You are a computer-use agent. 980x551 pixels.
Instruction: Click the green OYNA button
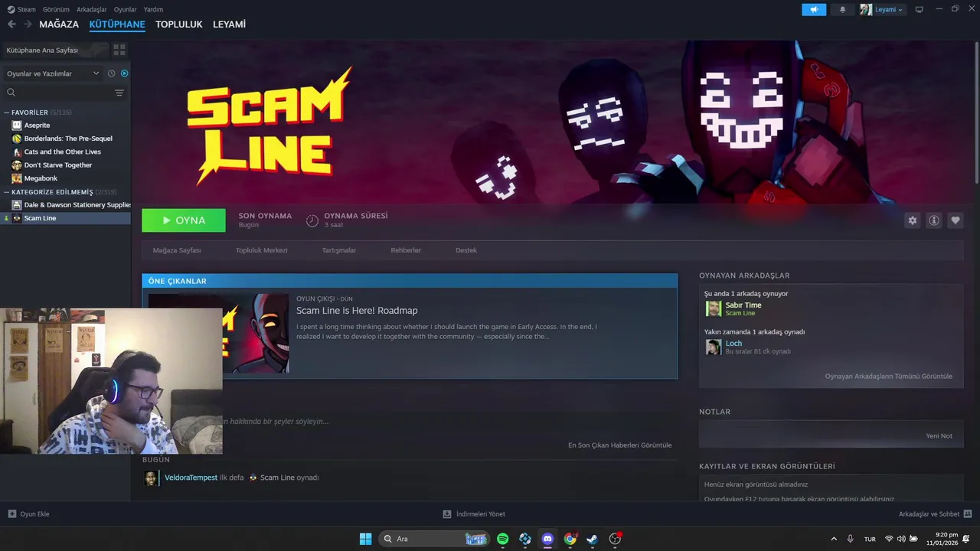(x=184, y=220)
